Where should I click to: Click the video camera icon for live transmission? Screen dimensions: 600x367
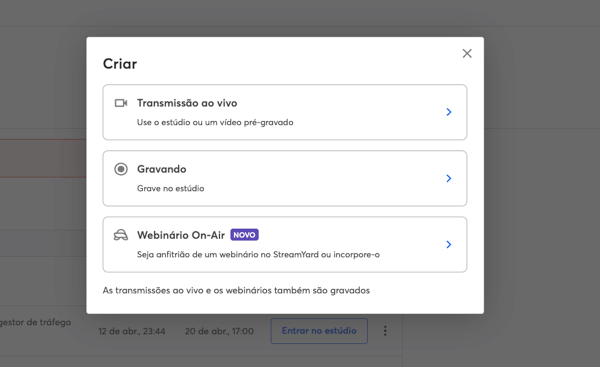121,103
